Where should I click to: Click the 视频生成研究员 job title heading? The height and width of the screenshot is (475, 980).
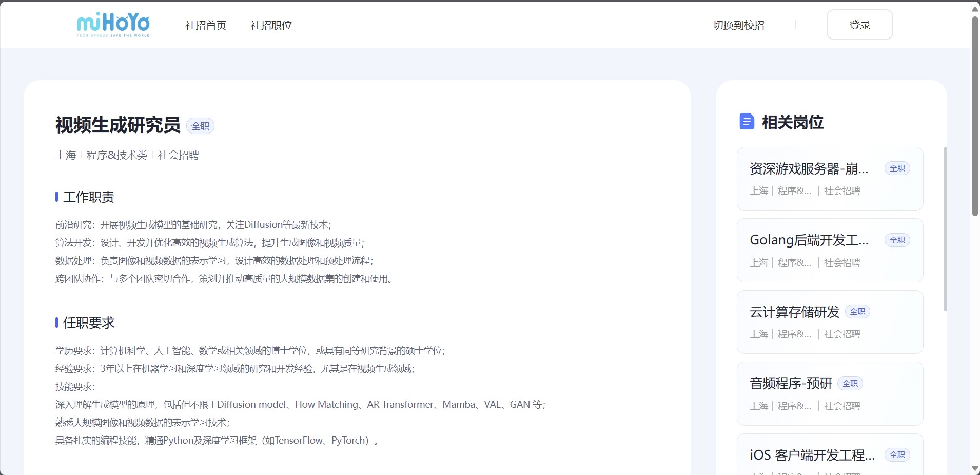[118, 125]
